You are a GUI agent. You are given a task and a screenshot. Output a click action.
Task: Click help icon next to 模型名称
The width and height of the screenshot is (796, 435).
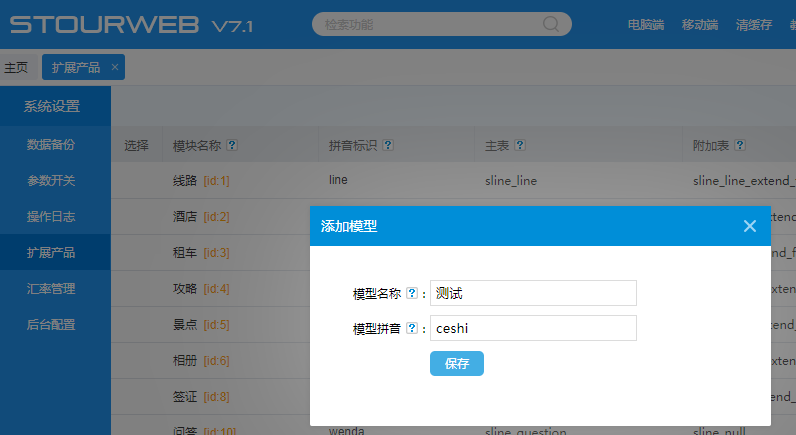(412, 294)
